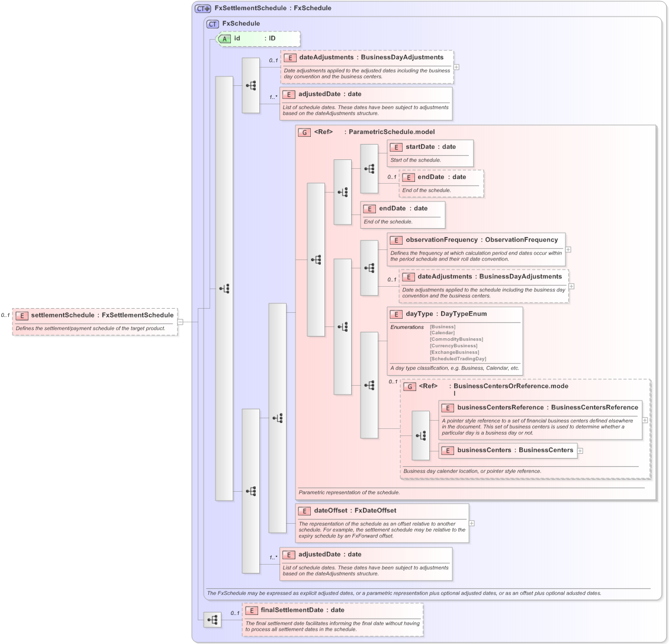Select the 'FxSettlementSchedule : FxSchedule' title

[273, 8]
